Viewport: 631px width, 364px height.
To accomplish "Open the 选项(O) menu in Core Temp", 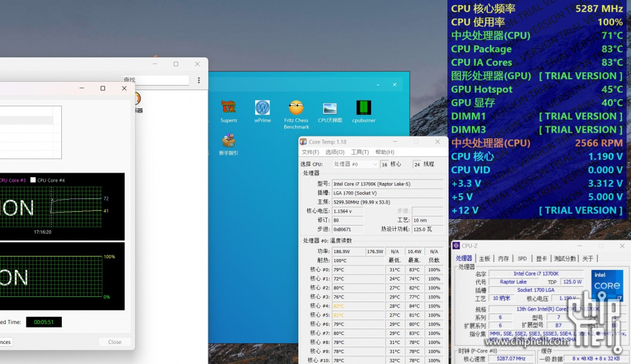I will pos(335,152).
